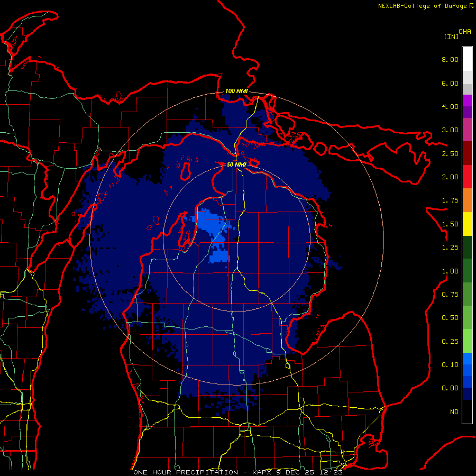Click the 1.25 legend value

click(x=450, y=248)
